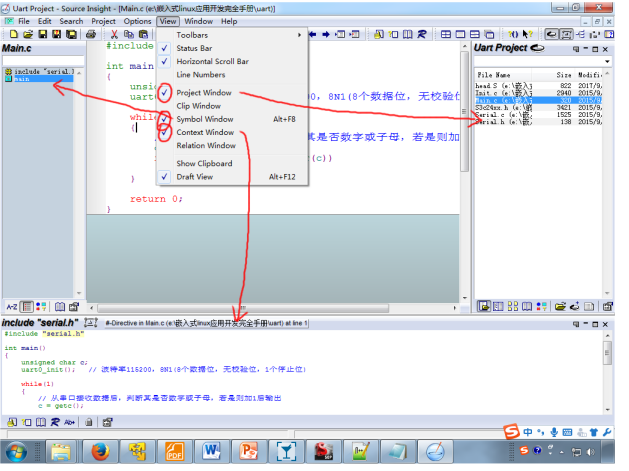This screenshot has height=471, width=629.
Task: Open the Project menu
Action: 103,21
